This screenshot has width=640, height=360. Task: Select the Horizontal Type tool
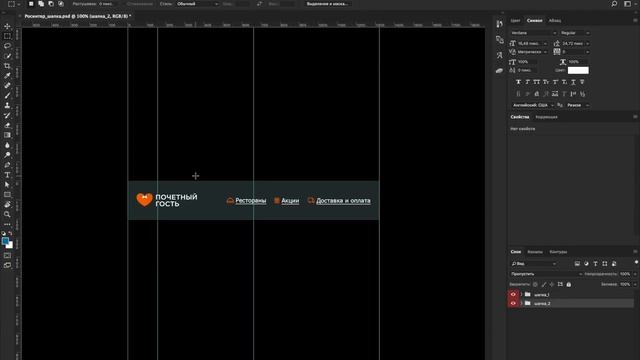pos(7,175)
